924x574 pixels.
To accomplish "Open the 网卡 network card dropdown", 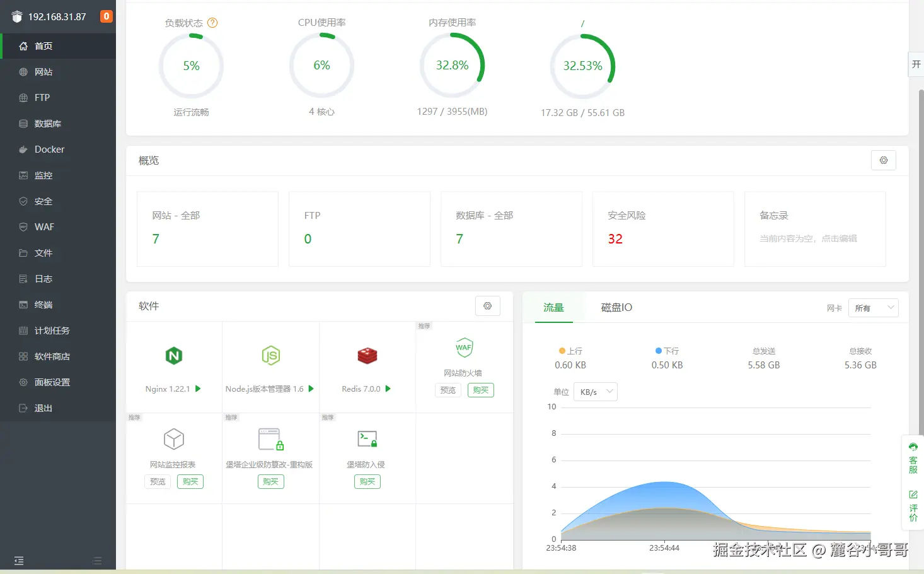I will coord(873,308).
